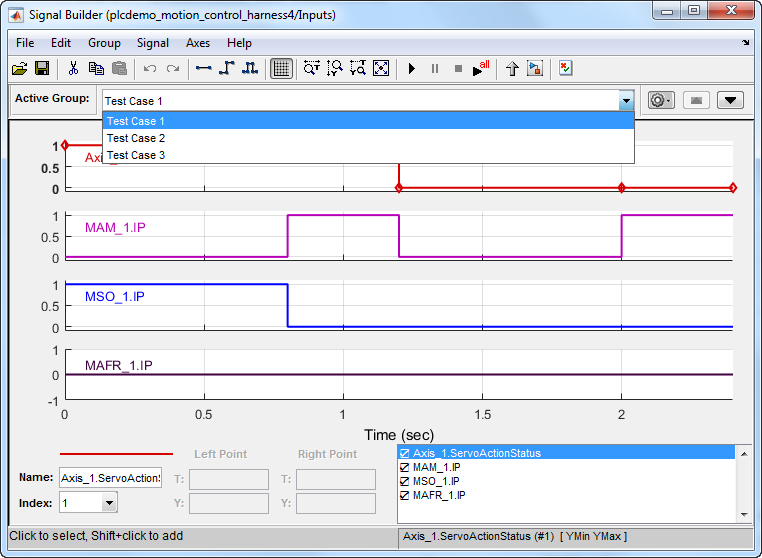The height and width of the screenshot is (558, 762).
Task: Click the red signal line color sample
Action: [116, 454]
